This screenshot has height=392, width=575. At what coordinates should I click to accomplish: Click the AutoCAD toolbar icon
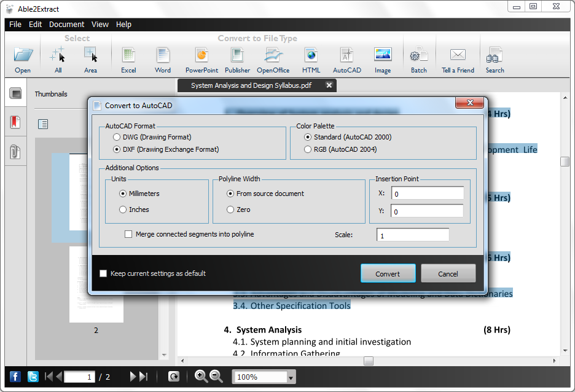click(x=346, y=55)
